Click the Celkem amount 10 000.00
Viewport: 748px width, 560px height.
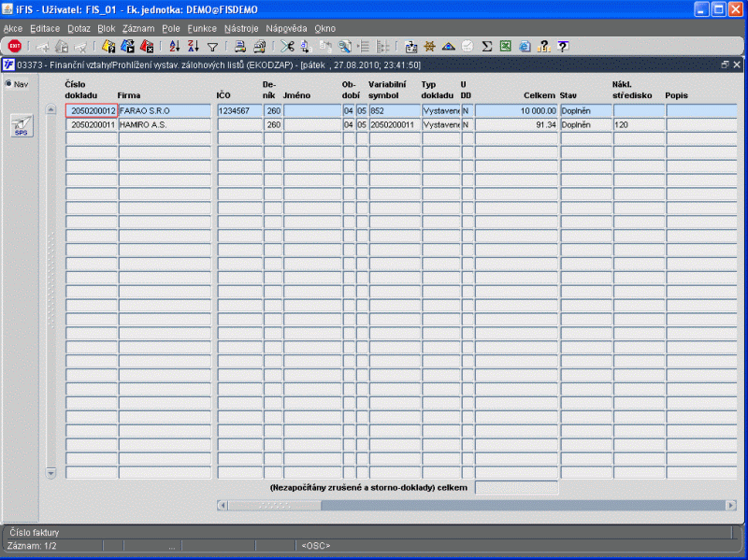coord(516,110)
